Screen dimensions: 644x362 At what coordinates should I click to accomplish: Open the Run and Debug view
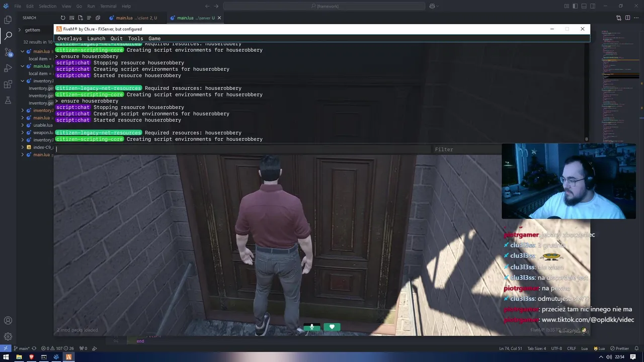8,68
